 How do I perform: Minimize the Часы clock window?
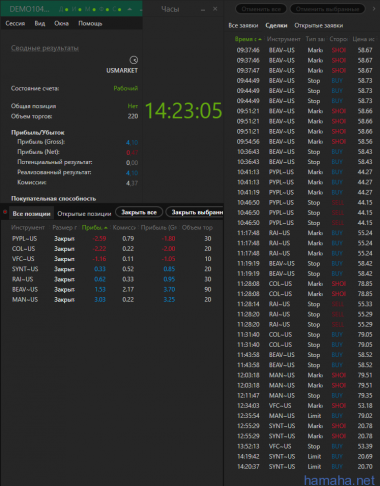(203, 10)
